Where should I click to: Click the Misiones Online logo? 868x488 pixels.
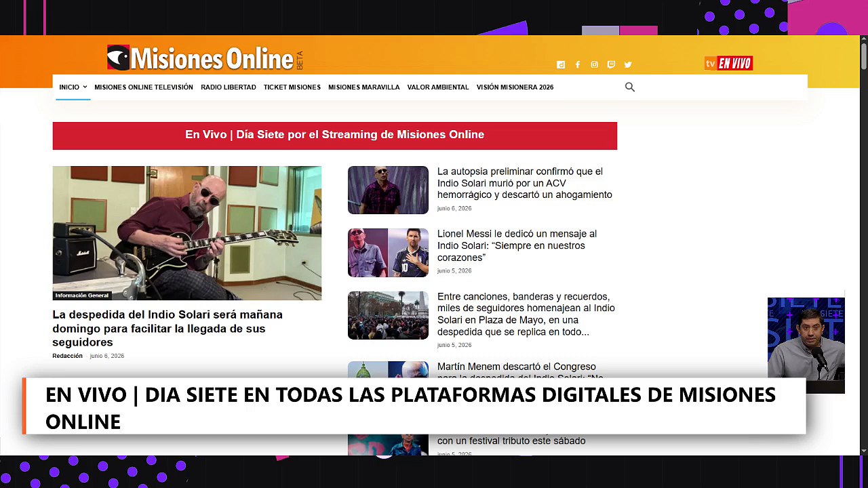[x=205, y=58]
